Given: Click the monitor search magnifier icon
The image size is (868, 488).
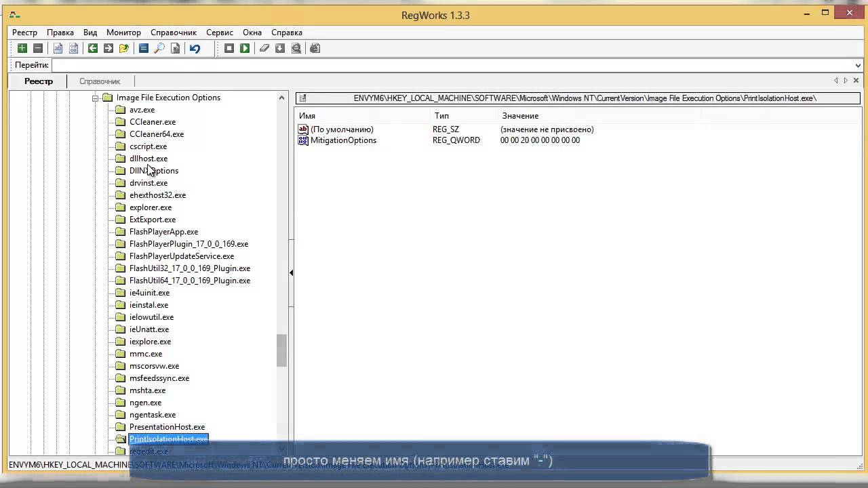Looking at the screenshot, I should tap(296, 48).
